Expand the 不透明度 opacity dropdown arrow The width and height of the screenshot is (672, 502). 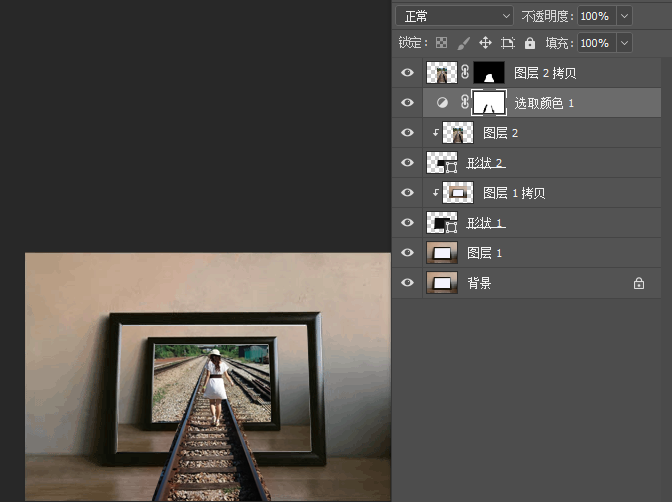point(624,16)
